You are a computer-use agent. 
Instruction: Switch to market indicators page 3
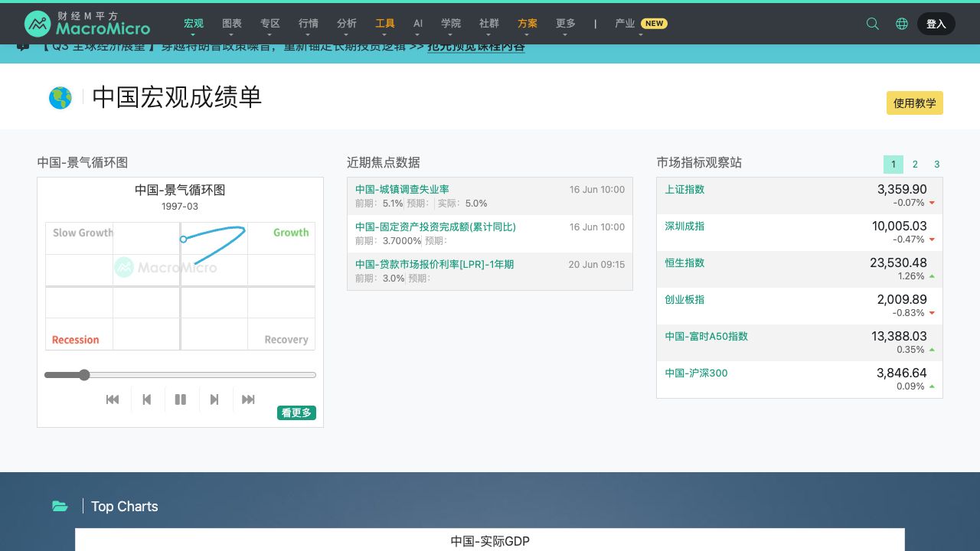pyautogui.click(x=936, y=165)
